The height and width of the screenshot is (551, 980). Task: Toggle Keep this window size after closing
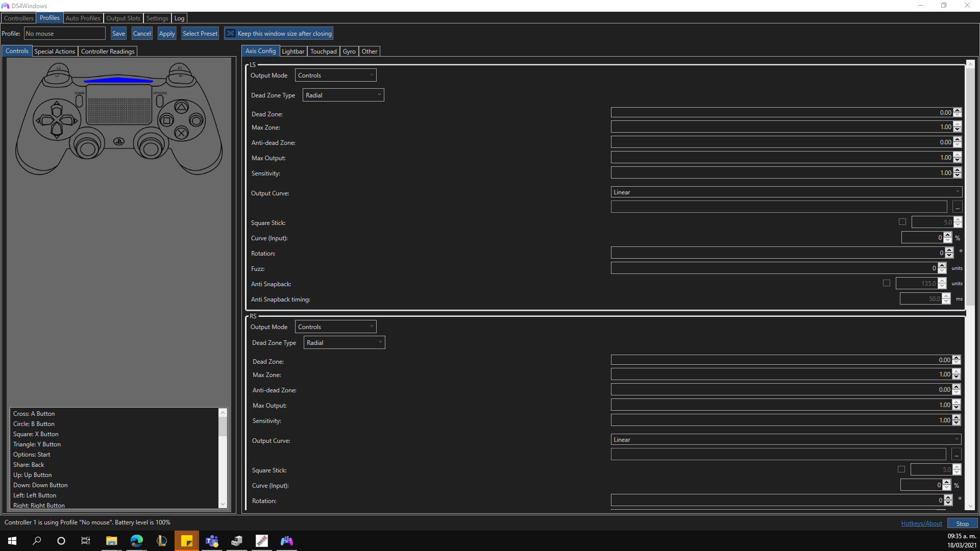(x=279, y=34)
